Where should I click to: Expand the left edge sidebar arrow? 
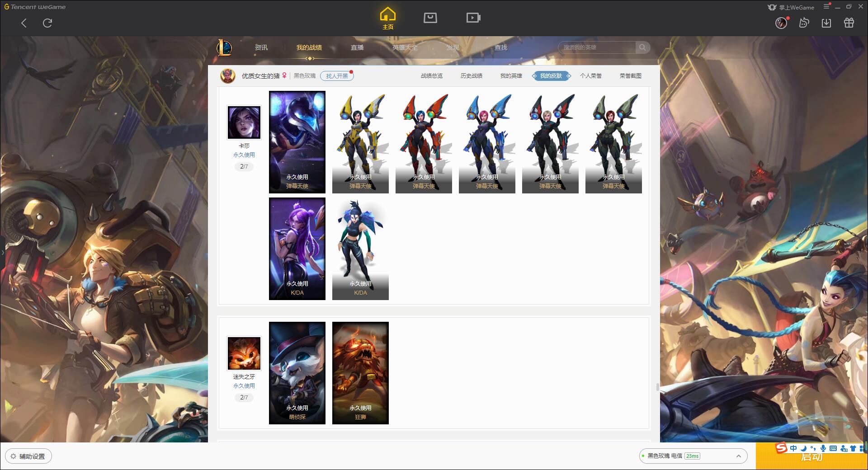tap(2, 252)
